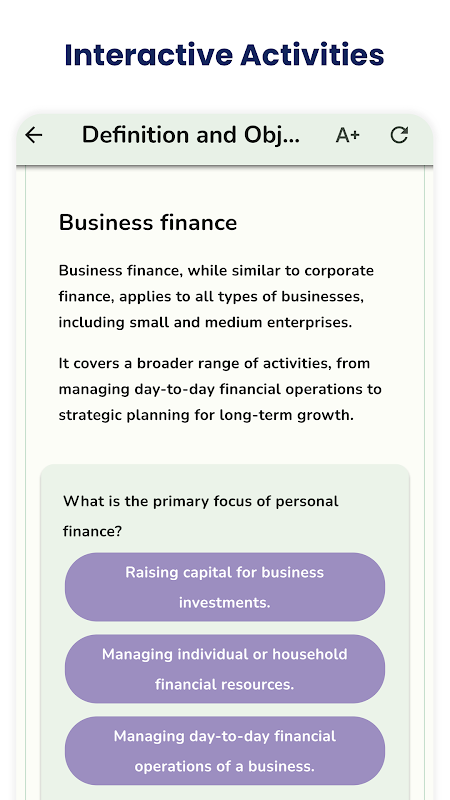Choose 'Raising capital for business investments' answer
450x800 pixels.
coord(224,587)
